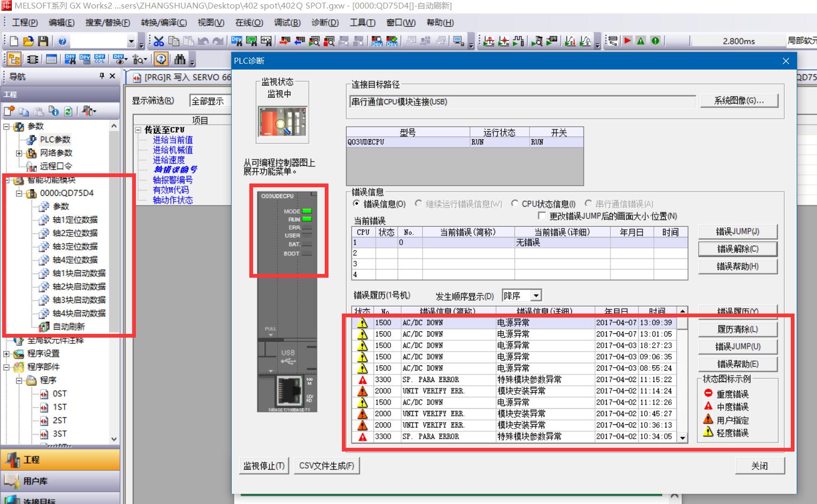
Task: Select the CPU状态信息(I) radio button
Action: point(515,204)
